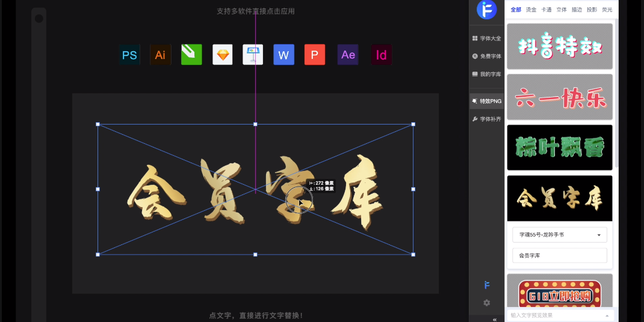Switch to the 描边 tab
This screenshot has height=322, width=644.
[x=577, y=10]
